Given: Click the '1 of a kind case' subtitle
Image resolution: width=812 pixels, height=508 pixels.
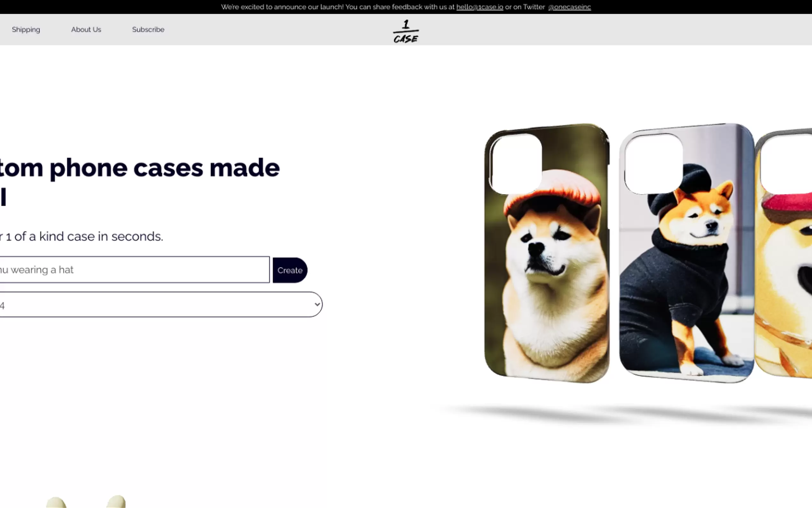Looking at the screenshot, I should pos(82,236).
